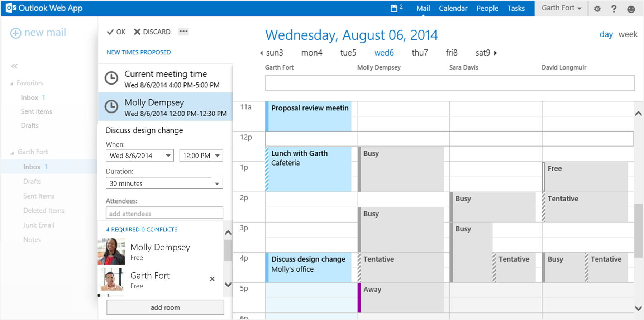Click the smiley feedback icon
644x320 pixels.
(631, 9)
